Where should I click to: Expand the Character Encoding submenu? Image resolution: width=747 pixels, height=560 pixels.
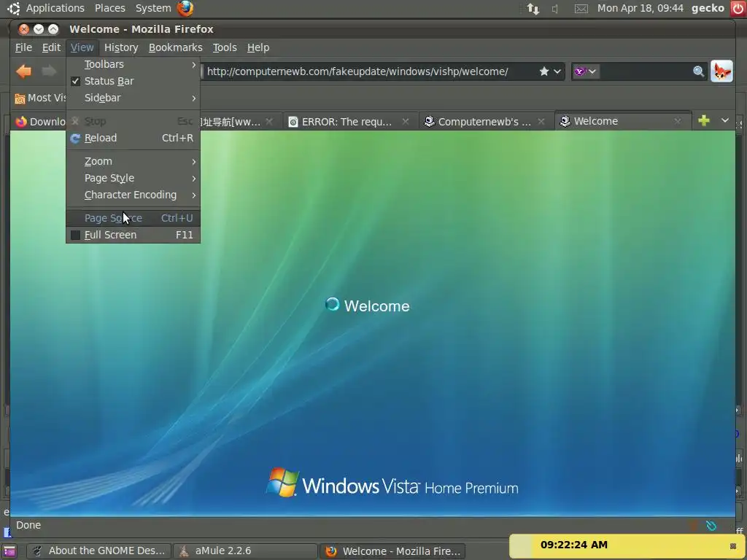[x=133, y=195]
